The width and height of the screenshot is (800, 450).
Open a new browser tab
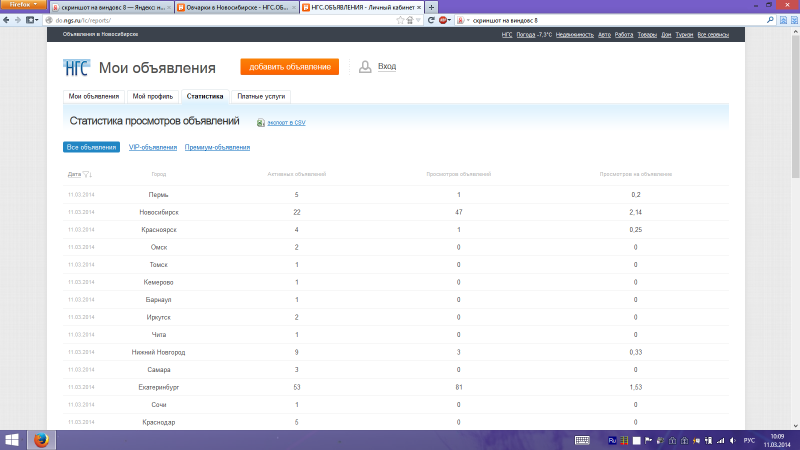pyautogui.click(x=431, y=7)
